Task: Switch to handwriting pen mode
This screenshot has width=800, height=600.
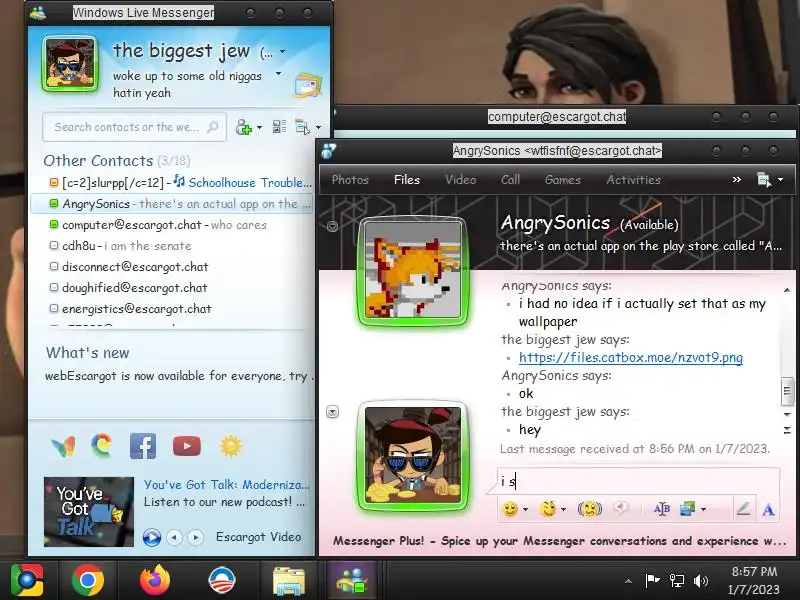Action: (x=743, y=509)
